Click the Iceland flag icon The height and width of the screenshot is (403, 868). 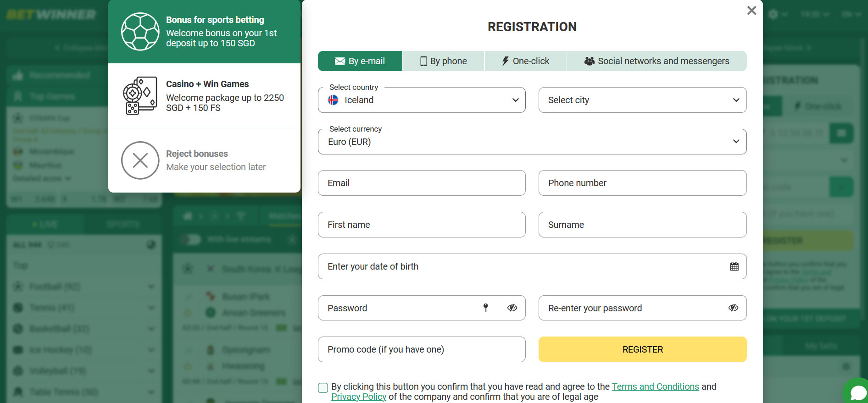(x=333, y=100)
